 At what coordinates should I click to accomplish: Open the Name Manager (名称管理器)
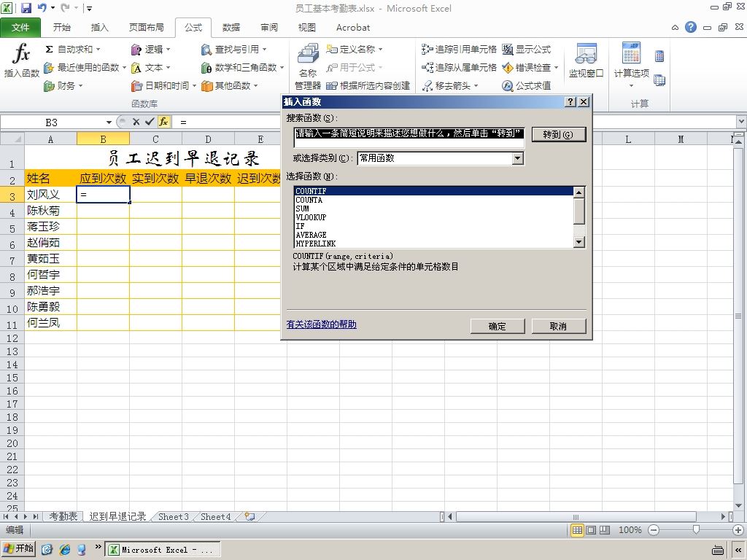308,66
